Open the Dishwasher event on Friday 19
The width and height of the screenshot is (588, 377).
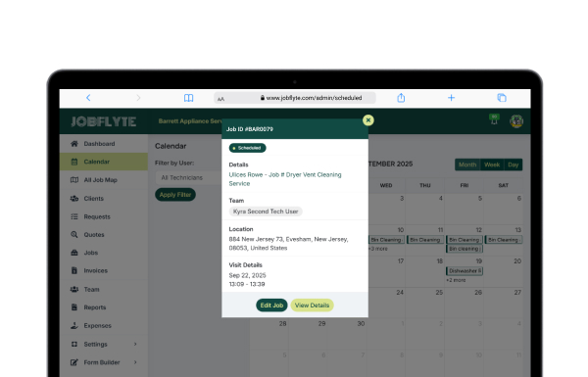pos(465,270)
